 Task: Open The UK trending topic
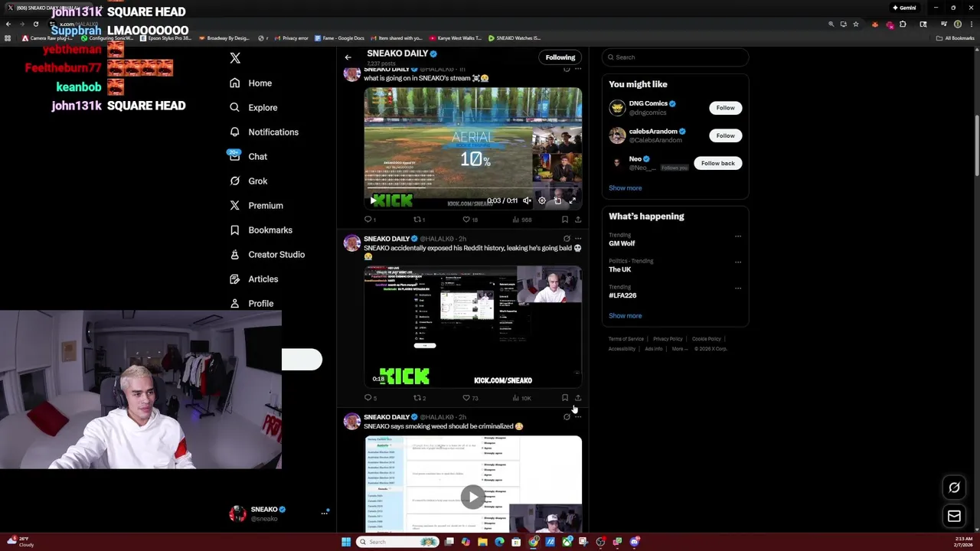[619, 269]
